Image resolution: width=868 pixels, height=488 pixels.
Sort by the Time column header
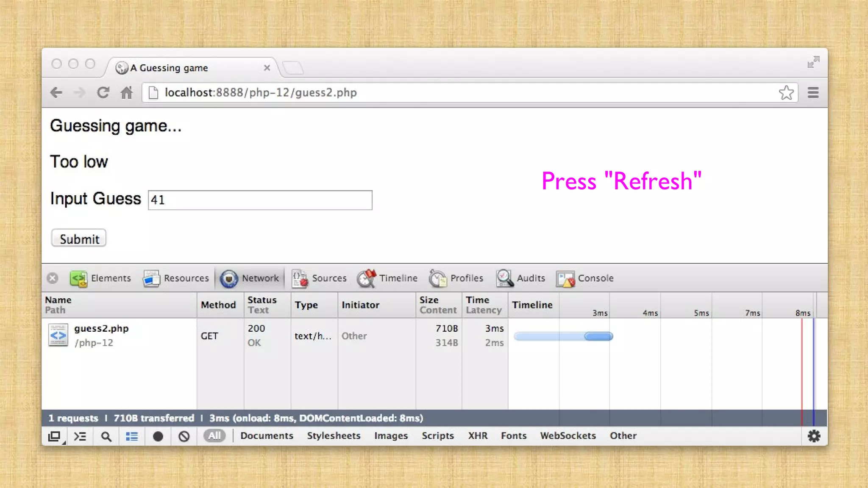485,305
